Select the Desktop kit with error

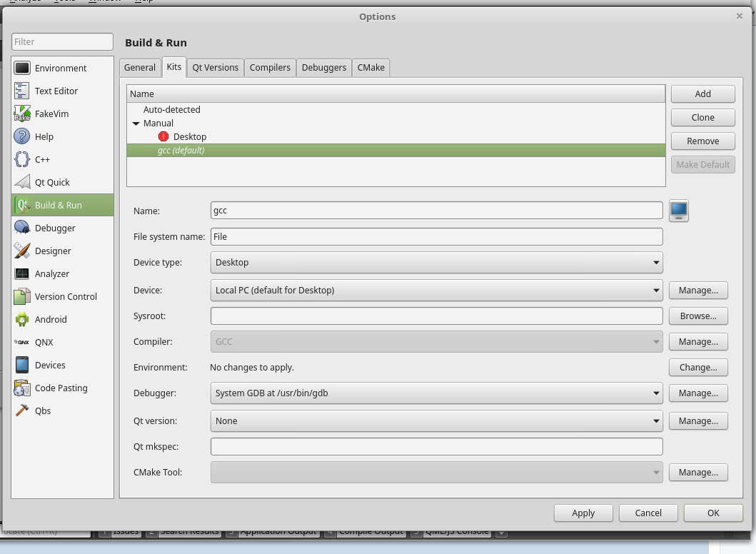[x=189, y=137]
